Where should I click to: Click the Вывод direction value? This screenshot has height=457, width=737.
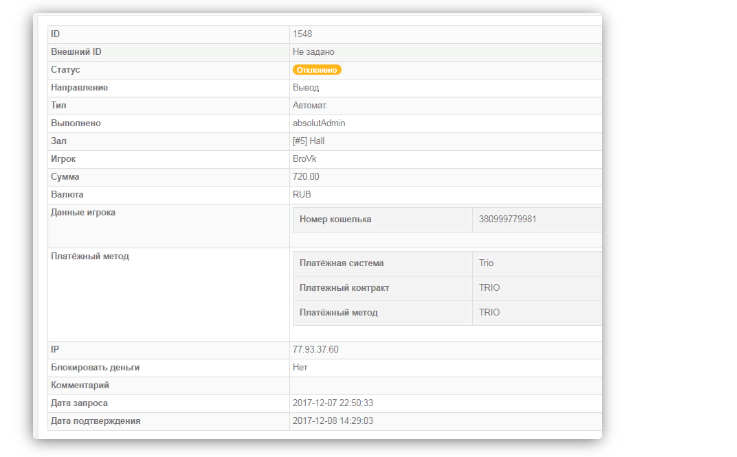pos(306,88)
